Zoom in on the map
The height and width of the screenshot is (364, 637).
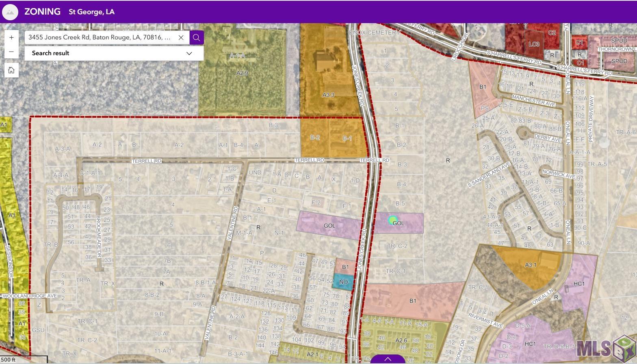(x=11, y=37)
